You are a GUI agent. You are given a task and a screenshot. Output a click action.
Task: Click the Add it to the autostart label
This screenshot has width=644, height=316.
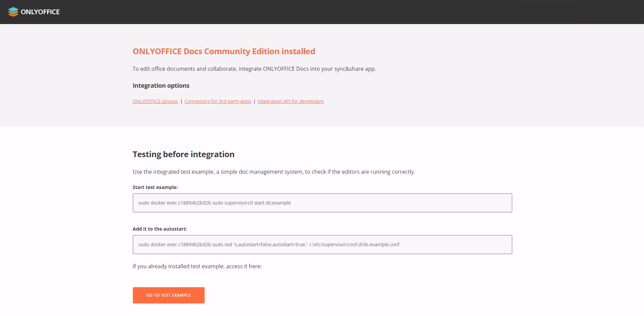(160, 229)
